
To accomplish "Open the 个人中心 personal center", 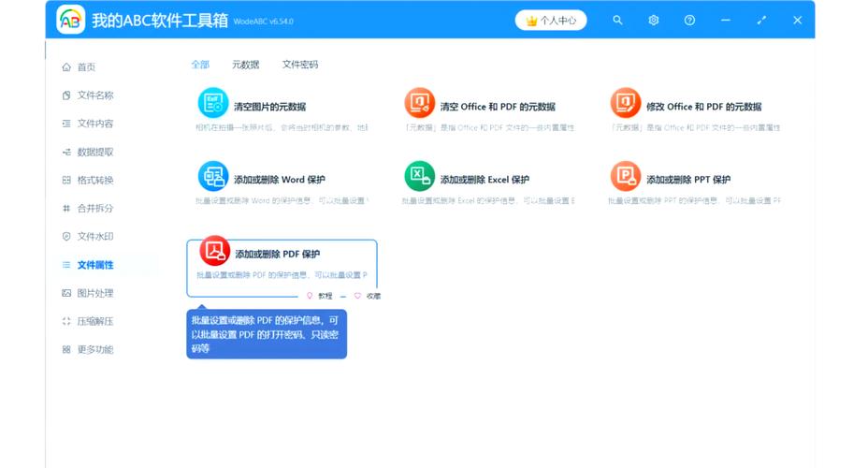I will (x=551, y=21).
